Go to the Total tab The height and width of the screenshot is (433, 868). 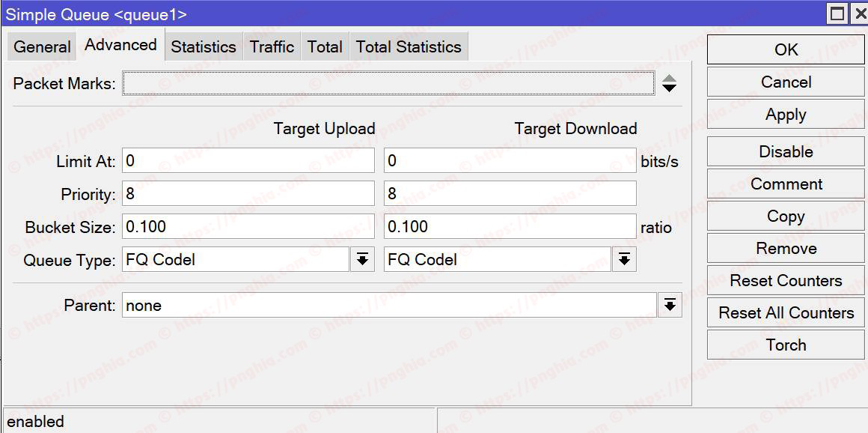click(x=325, y=46)
